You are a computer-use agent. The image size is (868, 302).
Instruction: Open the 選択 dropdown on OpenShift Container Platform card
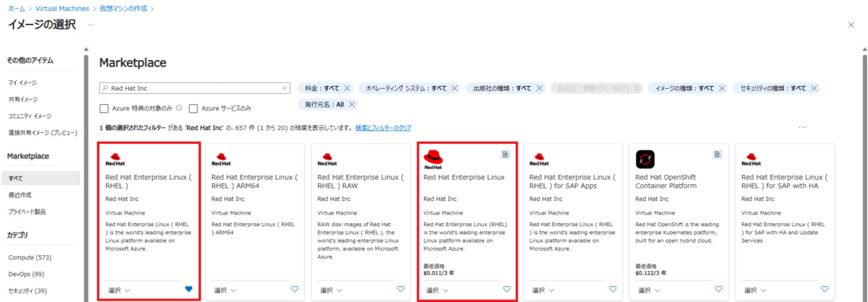click(649, 290)
